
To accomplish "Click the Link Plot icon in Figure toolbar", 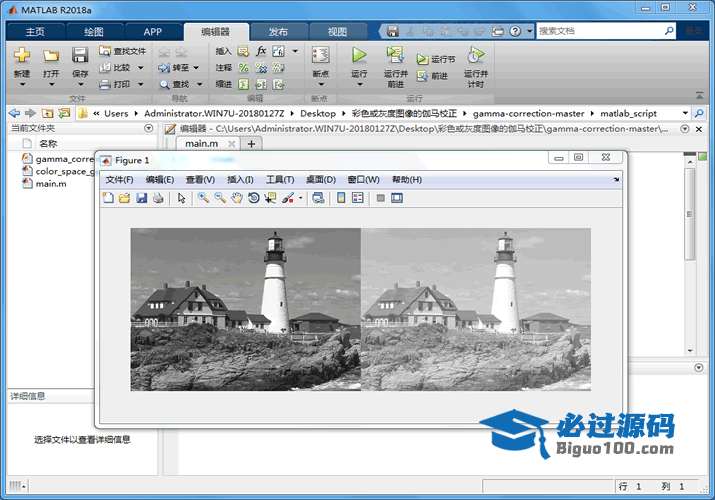I will 318,198.
